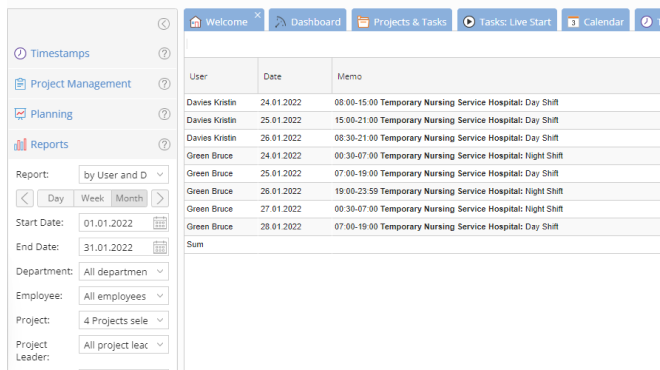Open the Reports section
This screenshot has height=370, width=660.
(49, 144)
